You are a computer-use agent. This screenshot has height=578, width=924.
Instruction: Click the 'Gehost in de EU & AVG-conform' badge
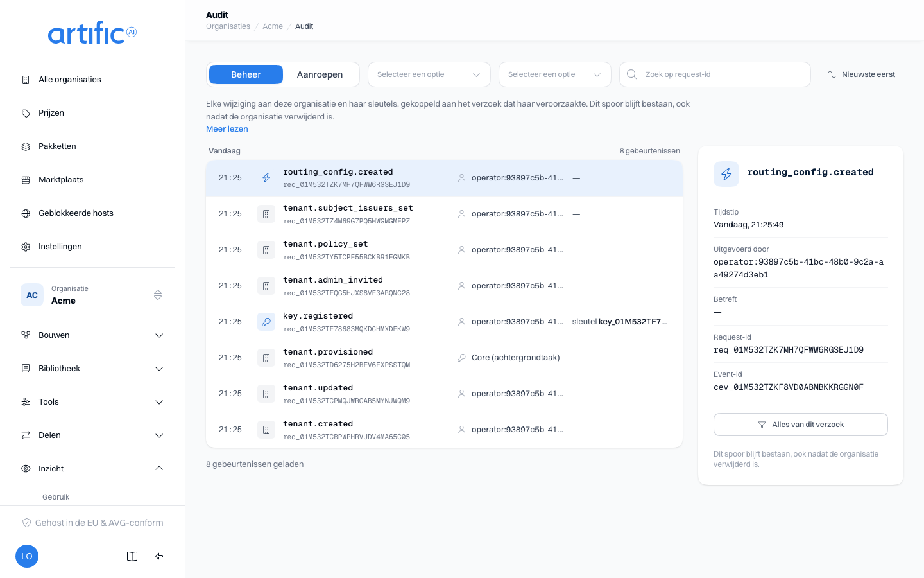pyautogui.click(x=92, y=523)
